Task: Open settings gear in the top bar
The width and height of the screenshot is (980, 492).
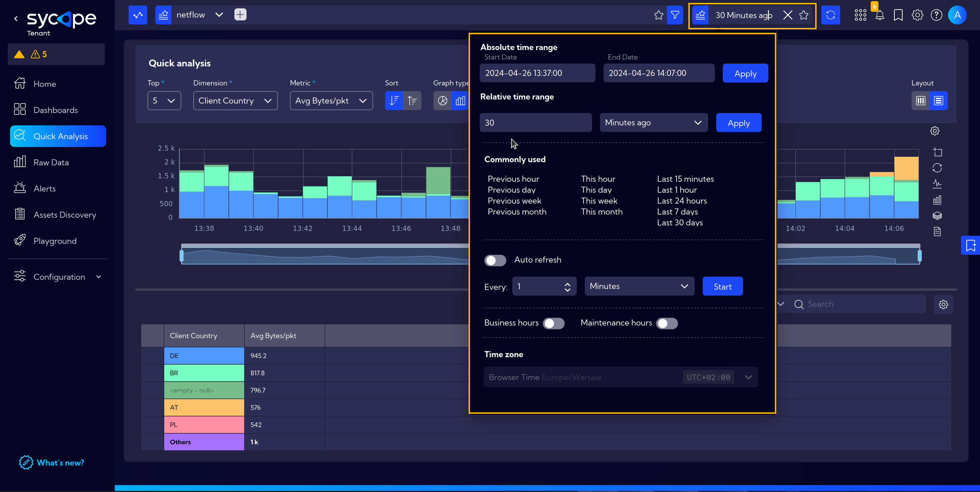Action: click(917, 15)
